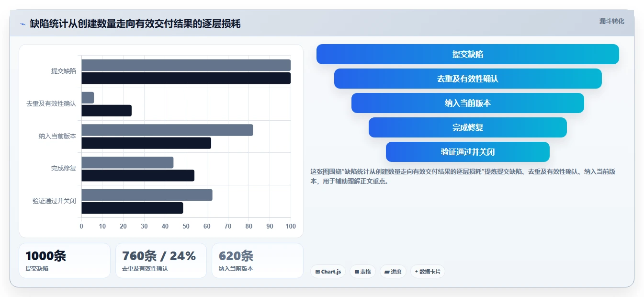The image size is (644, 297).
Task: Click the gray chart bar for 验证通过并关闭
Action: 147,195
